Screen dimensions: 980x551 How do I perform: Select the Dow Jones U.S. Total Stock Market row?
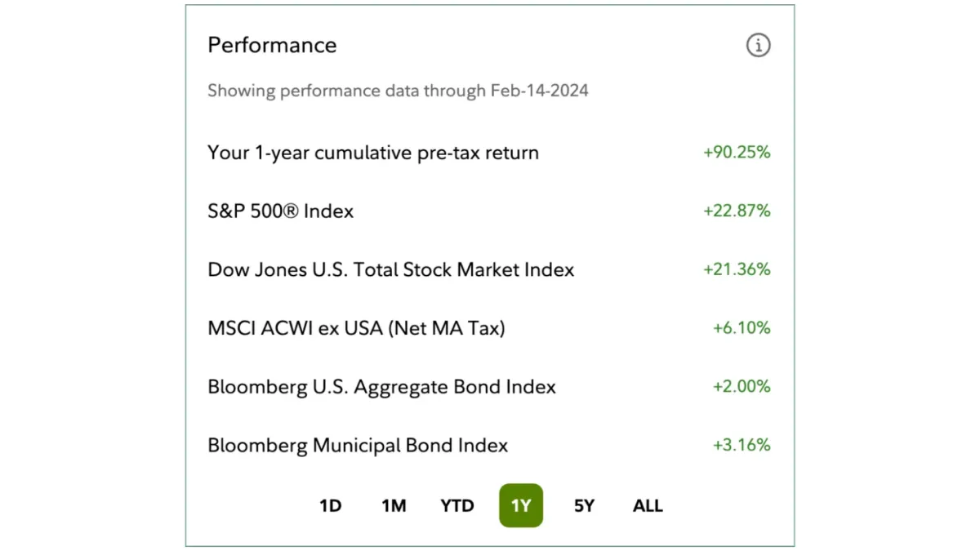coord(390,269)
